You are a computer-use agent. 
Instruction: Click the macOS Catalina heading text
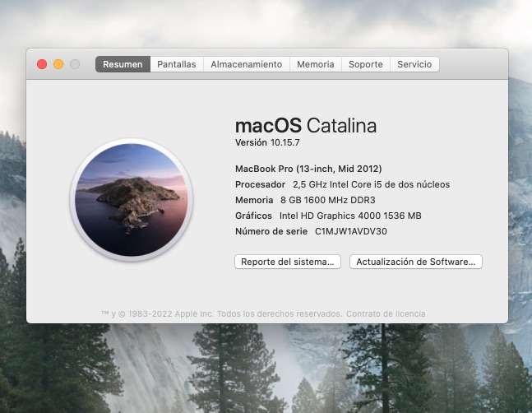tap(305, 126)
